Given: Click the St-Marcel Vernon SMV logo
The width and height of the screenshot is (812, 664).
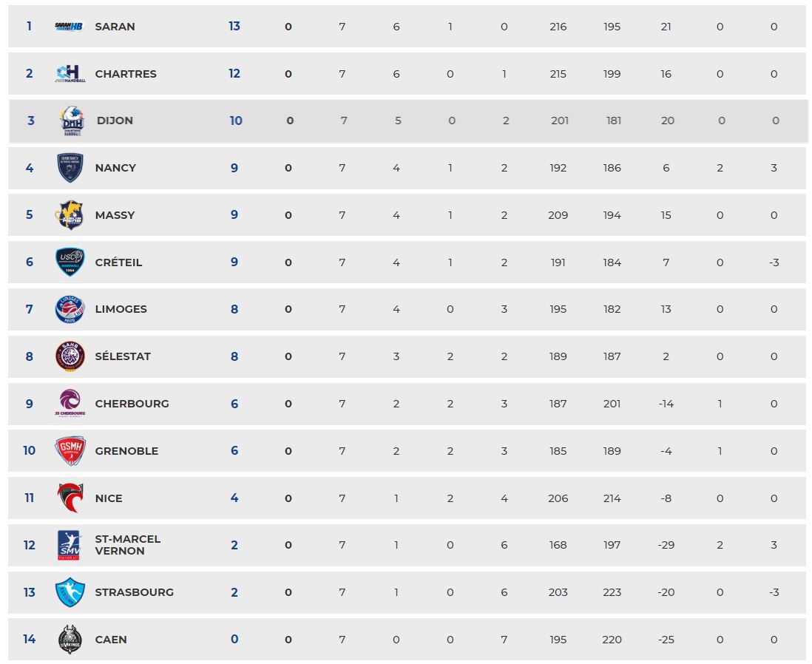Looking at the screenshot, I should (69, 545).
